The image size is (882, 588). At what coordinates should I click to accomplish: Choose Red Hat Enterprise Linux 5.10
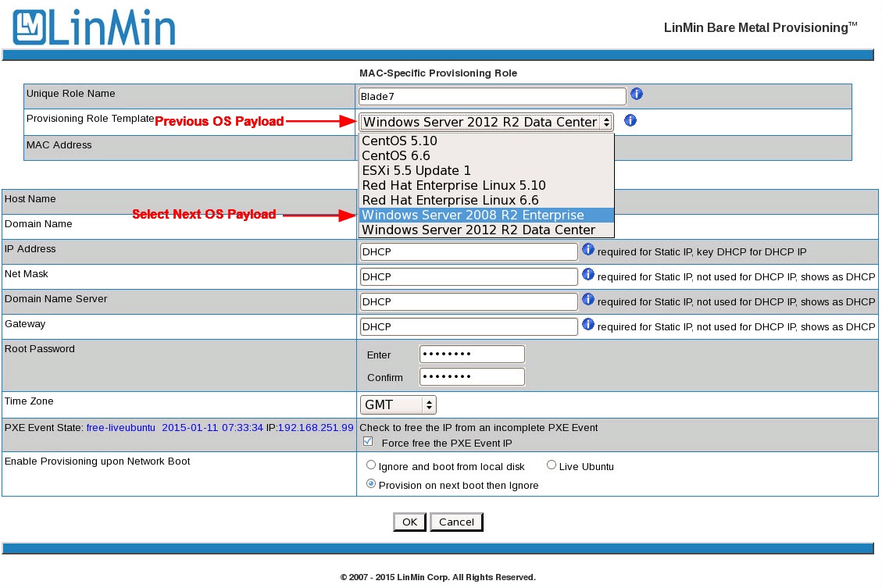(486, 186)
